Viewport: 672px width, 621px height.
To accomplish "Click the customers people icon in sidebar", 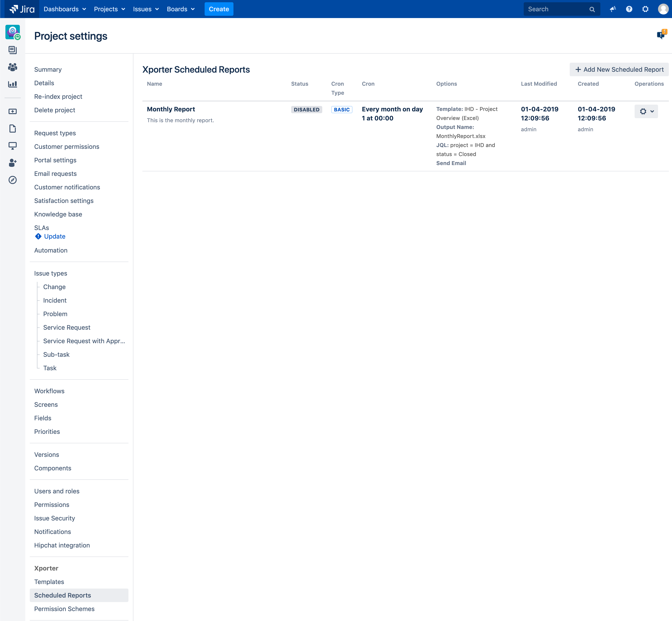I will (x=12, y=67).
